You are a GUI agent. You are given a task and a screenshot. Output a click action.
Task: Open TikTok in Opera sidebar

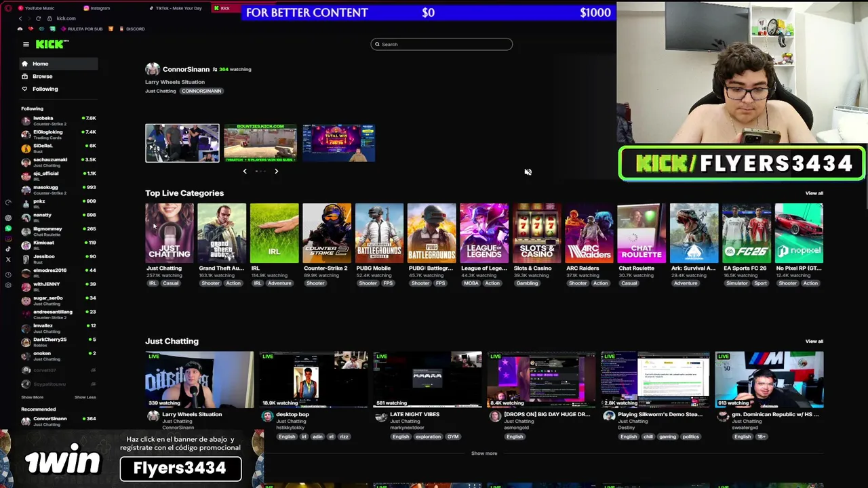pyautogui.click(x=8, y=249)
